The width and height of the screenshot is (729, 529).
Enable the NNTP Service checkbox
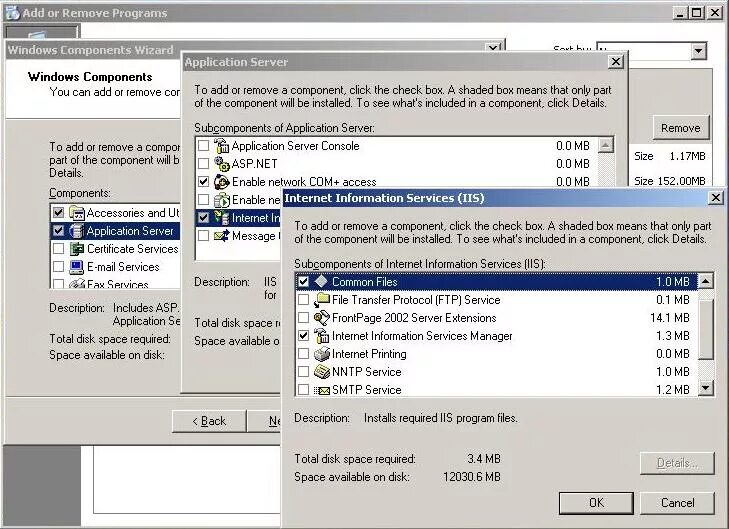tap(303, 371)
